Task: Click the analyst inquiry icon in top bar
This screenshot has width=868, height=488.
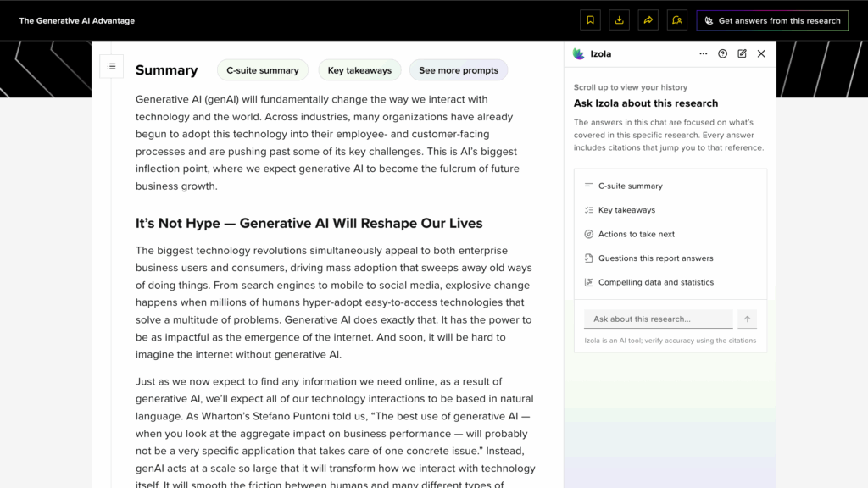Action: pos(677,20)
